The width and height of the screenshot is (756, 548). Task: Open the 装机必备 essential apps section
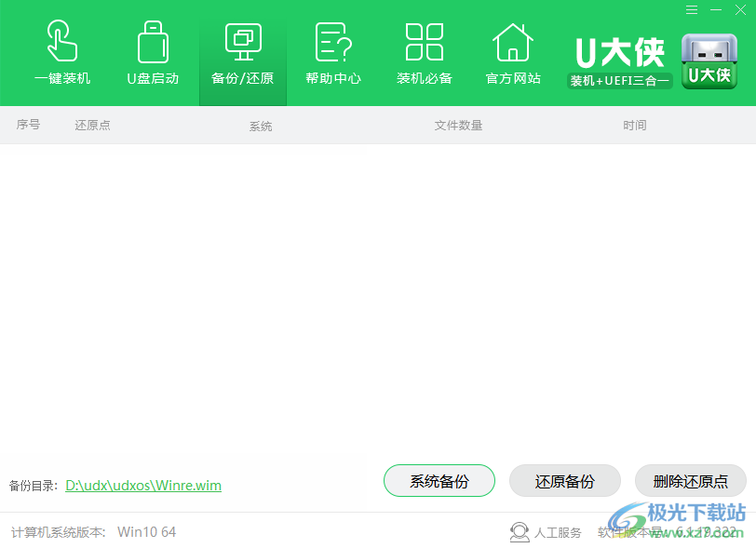pyautogui.click(x=425, y=52)
